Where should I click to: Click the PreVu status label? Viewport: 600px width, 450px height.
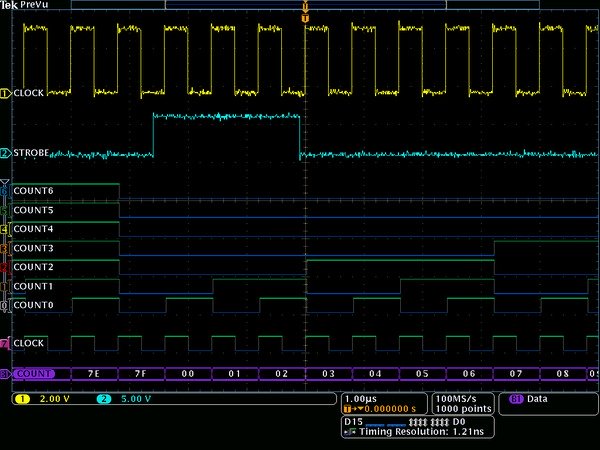(35, 5)
